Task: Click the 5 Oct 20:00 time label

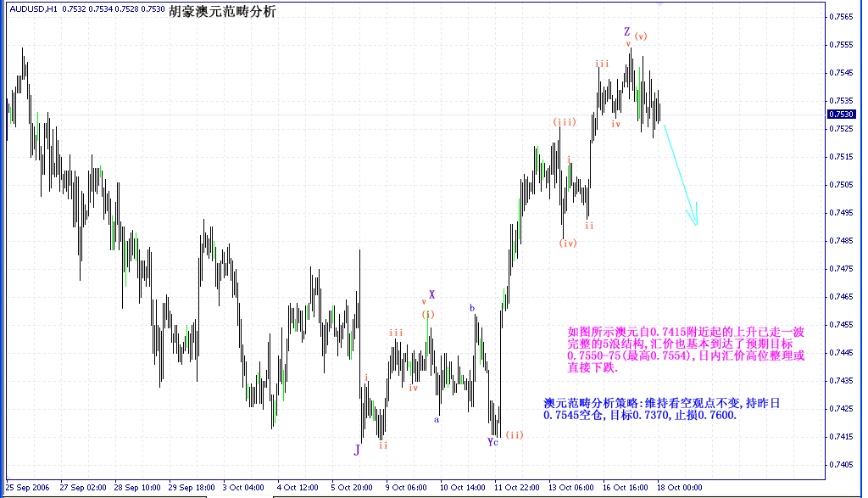Action: click(x=352, y=488)
